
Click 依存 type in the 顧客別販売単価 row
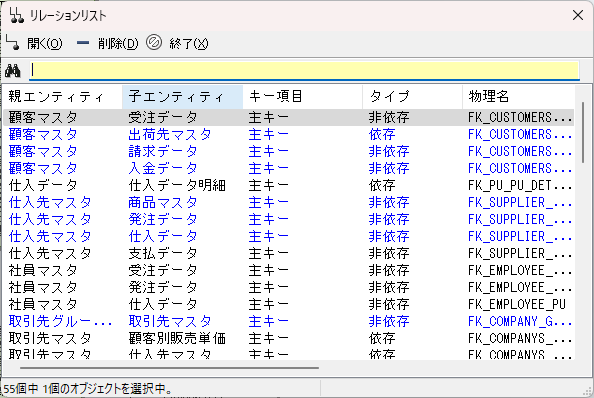click(382, 338)
